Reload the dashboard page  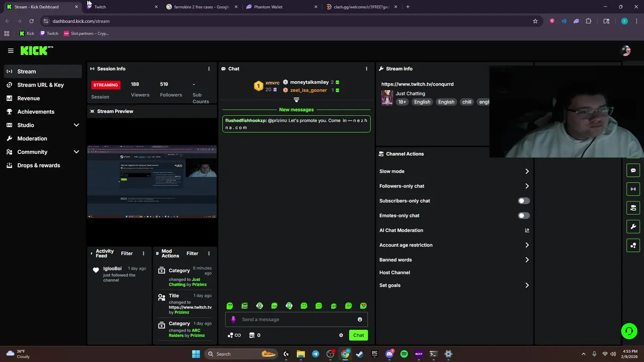pyautogui.click(x=31, y=21)
